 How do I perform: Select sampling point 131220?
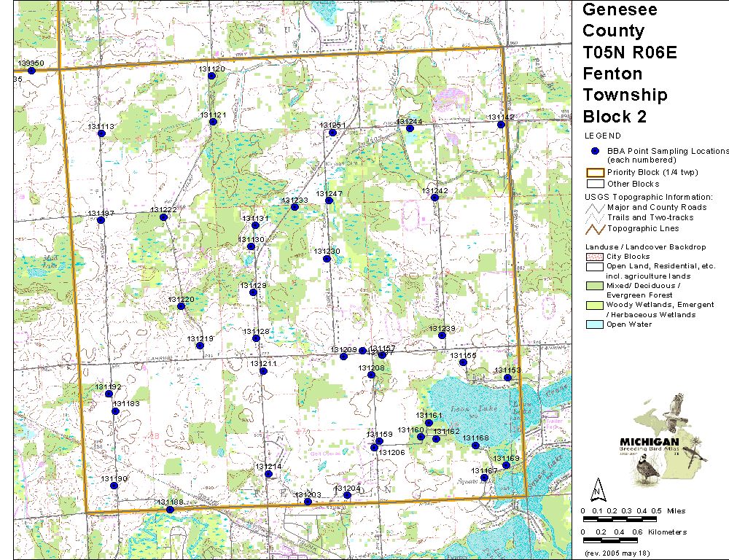(181, 306)
